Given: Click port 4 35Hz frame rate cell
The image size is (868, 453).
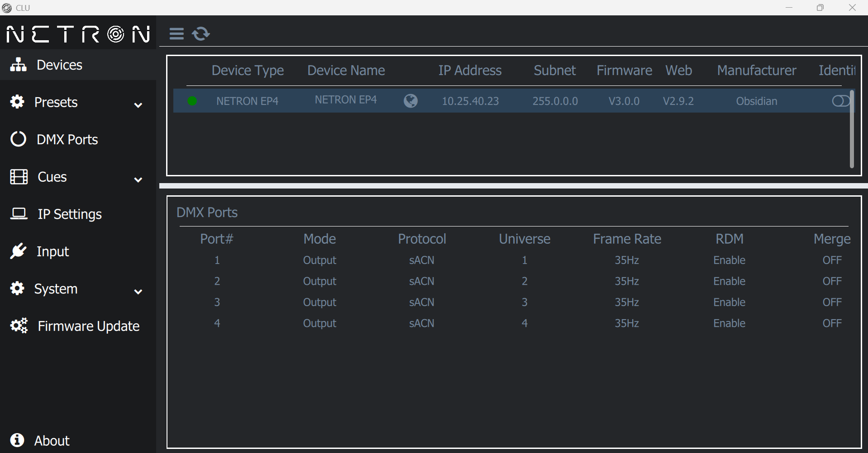Looking at the screenshot, I should click(627, 323).
